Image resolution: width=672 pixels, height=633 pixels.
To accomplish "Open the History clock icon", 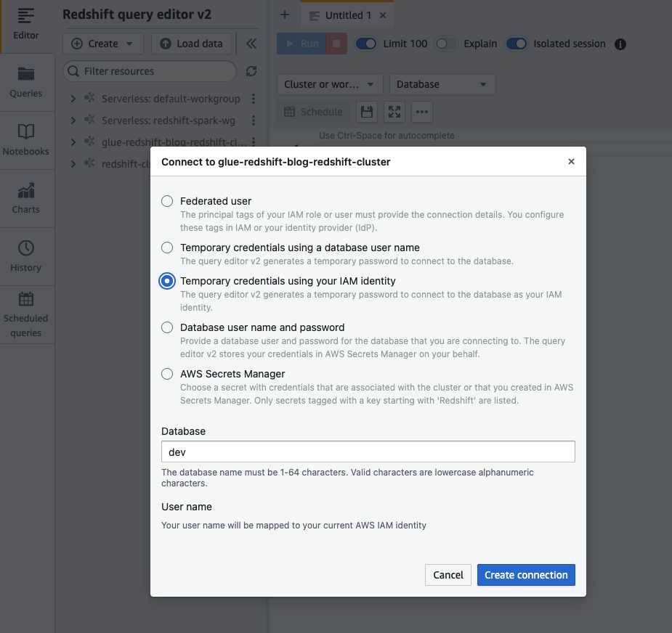I will tap(25, 248).
